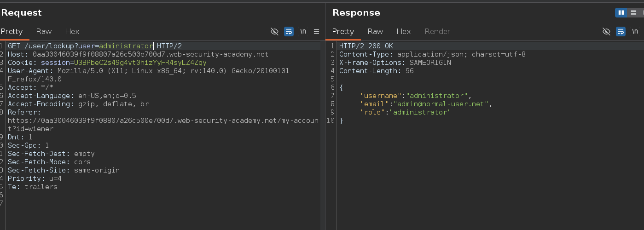Image resolution: width=644 pixels, height=230 pixels.
Task: Click the 'Firefox/140.0' continuation line
Action: (35, 79)
